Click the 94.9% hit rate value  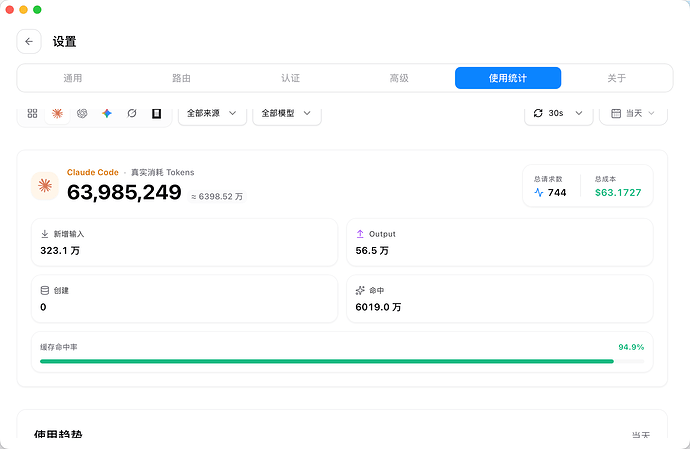(631, 347)
